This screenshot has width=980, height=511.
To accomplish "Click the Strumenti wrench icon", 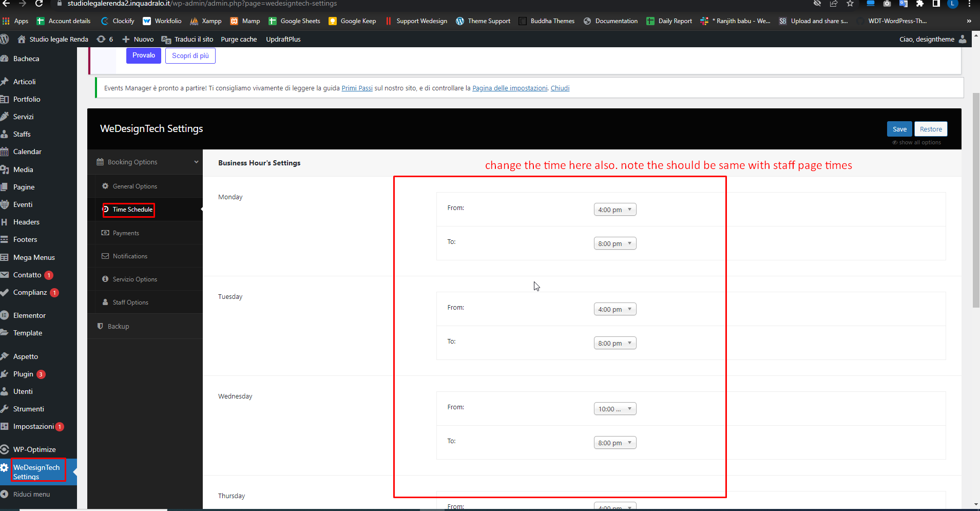I will (x=4, y=409).
